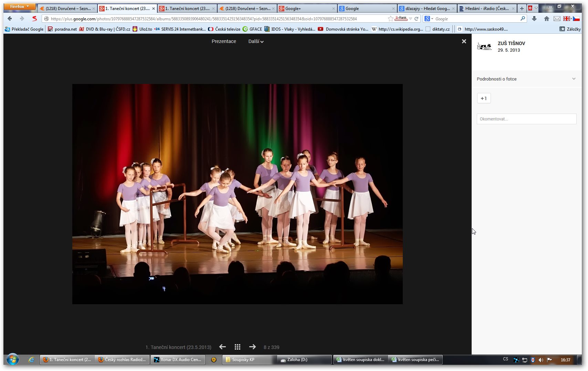Click the red Seznam S toolbar icon

point(34,19)
